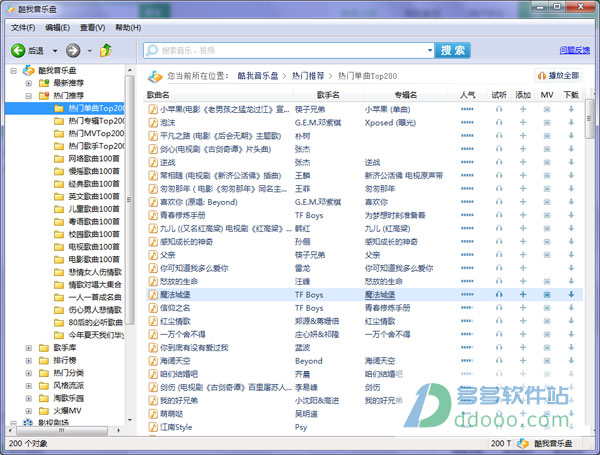Select the 热门专辑Top200 folder
Image resolution: width=600 pixels, height=455 pixels.
89,121
